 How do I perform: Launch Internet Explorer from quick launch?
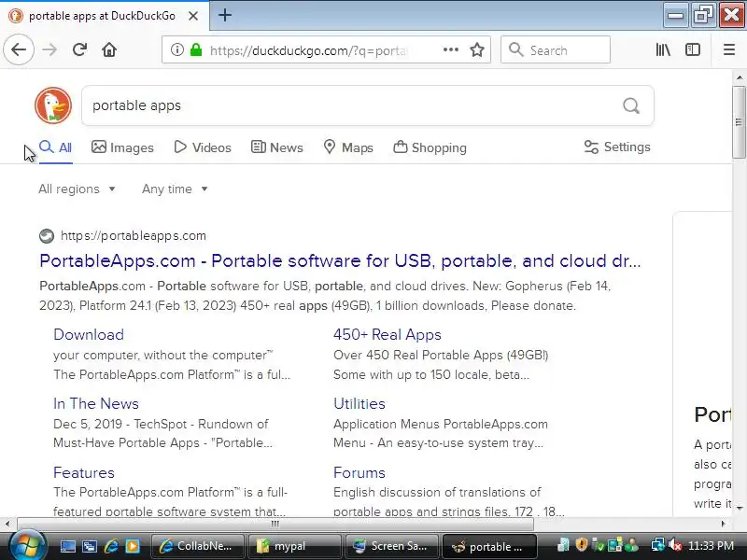click(x=111, y=546)
